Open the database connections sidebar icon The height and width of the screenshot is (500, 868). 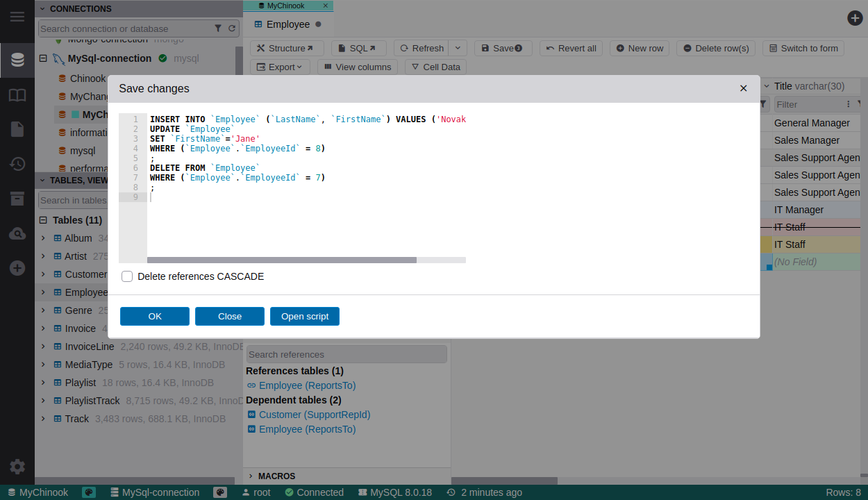point(17,60)
